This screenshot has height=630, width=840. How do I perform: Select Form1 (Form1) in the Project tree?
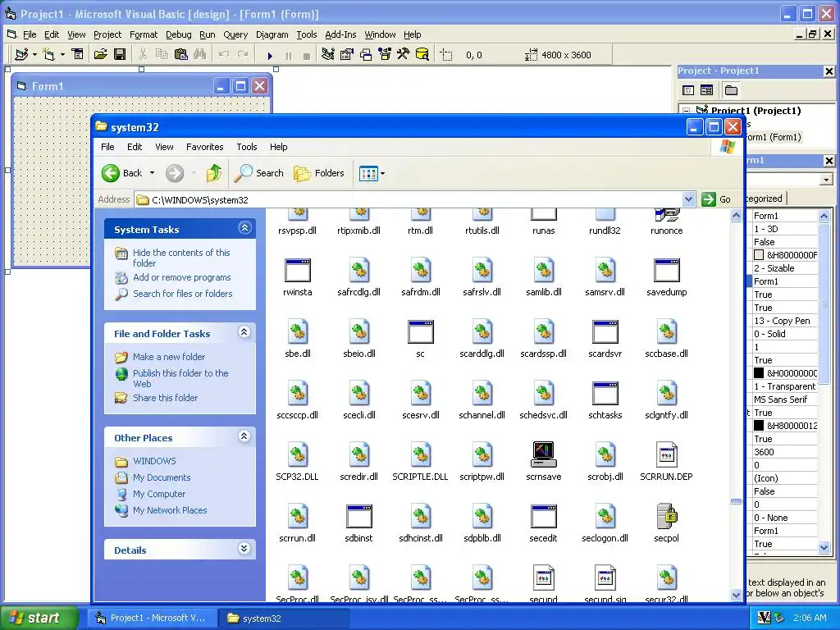773,137
